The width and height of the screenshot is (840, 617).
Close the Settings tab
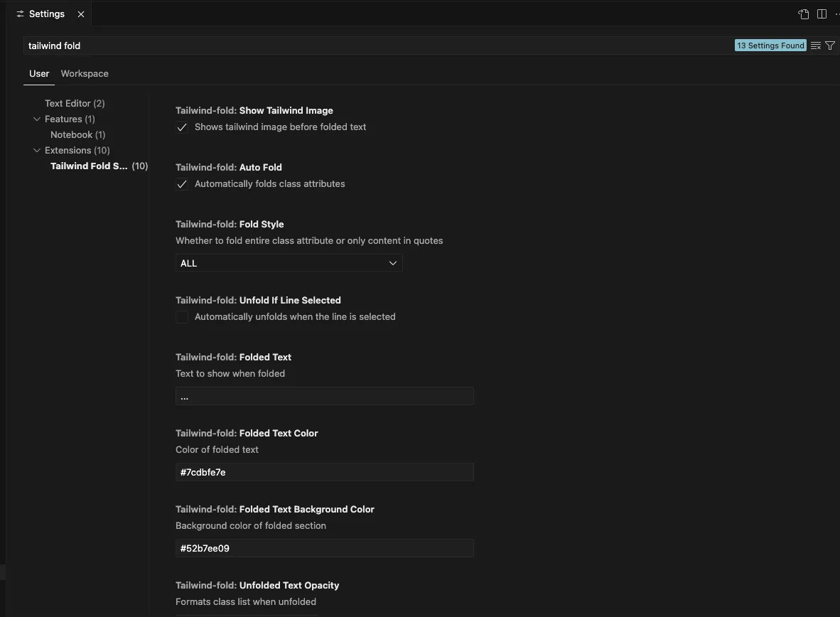[x=81, y=14]
